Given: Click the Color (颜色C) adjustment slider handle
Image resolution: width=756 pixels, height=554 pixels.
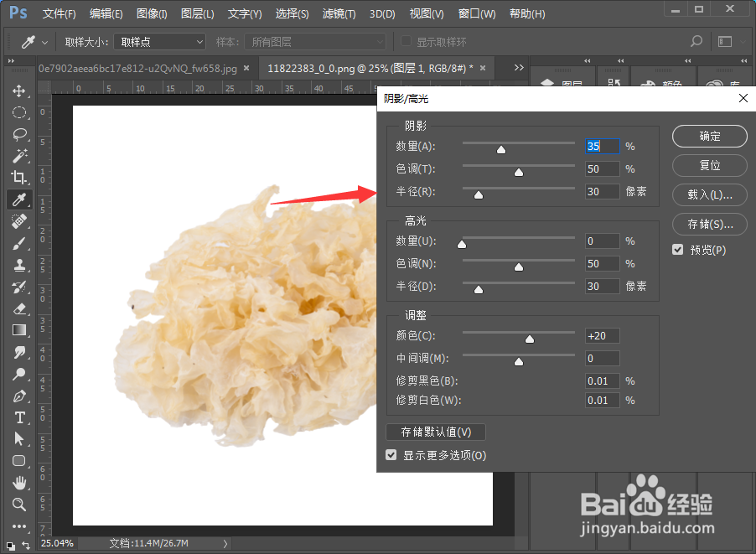Looking at the screenshot, I should [530, 339].
